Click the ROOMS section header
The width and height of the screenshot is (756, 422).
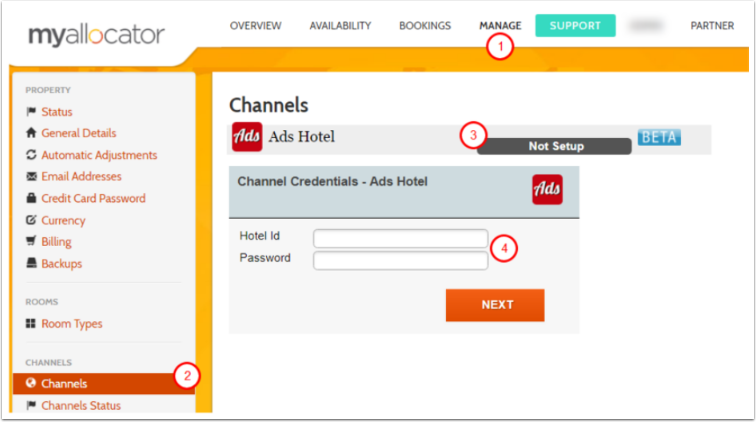tap(42, 302)
